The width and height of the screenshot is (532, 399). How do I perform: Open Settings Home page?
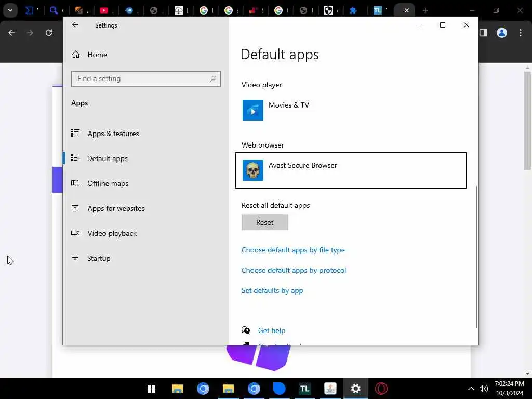(89, 54)
